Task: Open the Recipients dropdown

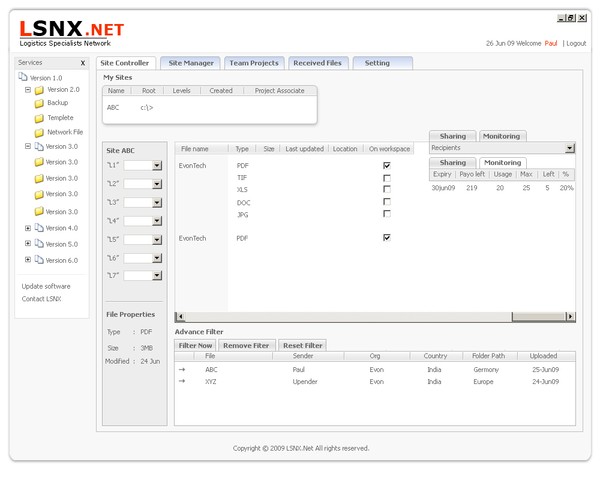Action: [570, 148]
